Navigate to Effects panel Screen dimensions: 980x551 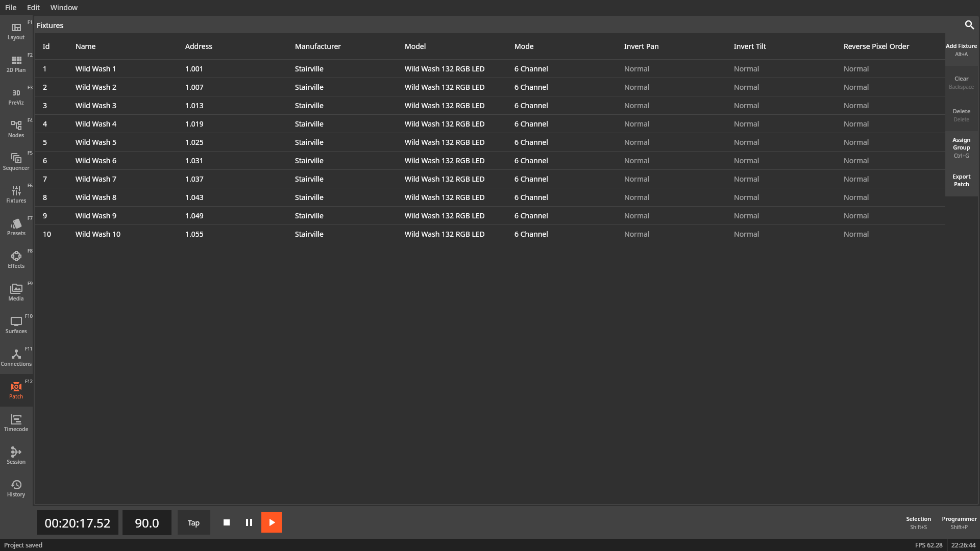click(x=16, y=259)
